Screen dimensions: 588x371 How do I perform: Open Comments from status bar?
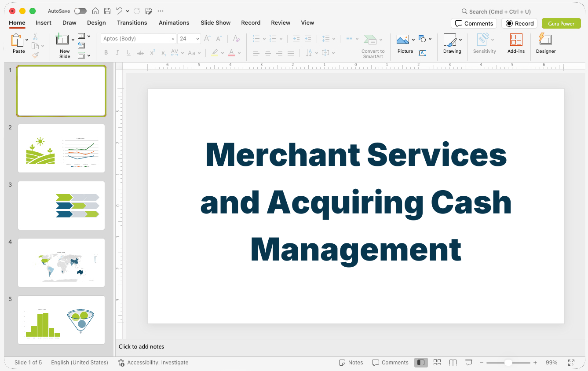(x=390, y=363)
